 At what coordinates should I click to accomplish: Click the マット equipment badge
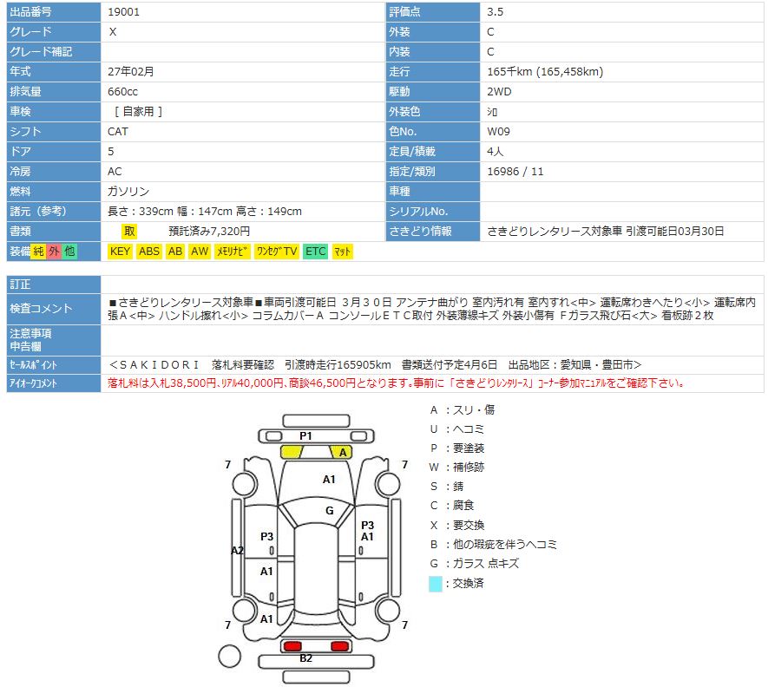[x=342, y=252]
